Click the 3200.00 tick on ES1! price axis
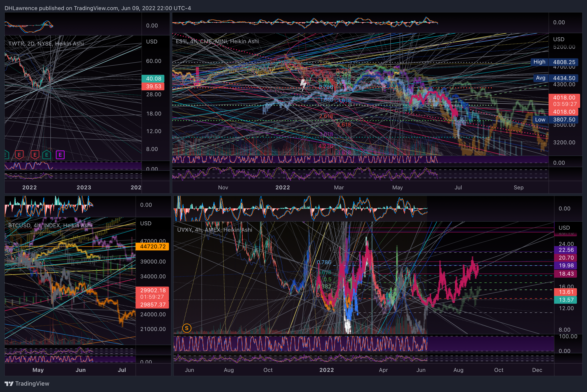 (x=564, y=142)
